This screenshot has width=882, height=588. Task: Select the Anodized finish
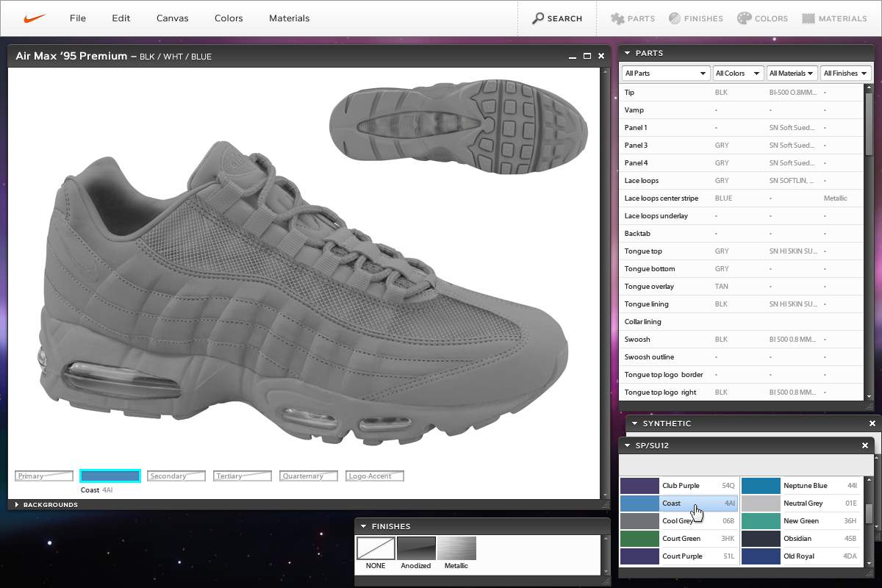coord(416,548)
